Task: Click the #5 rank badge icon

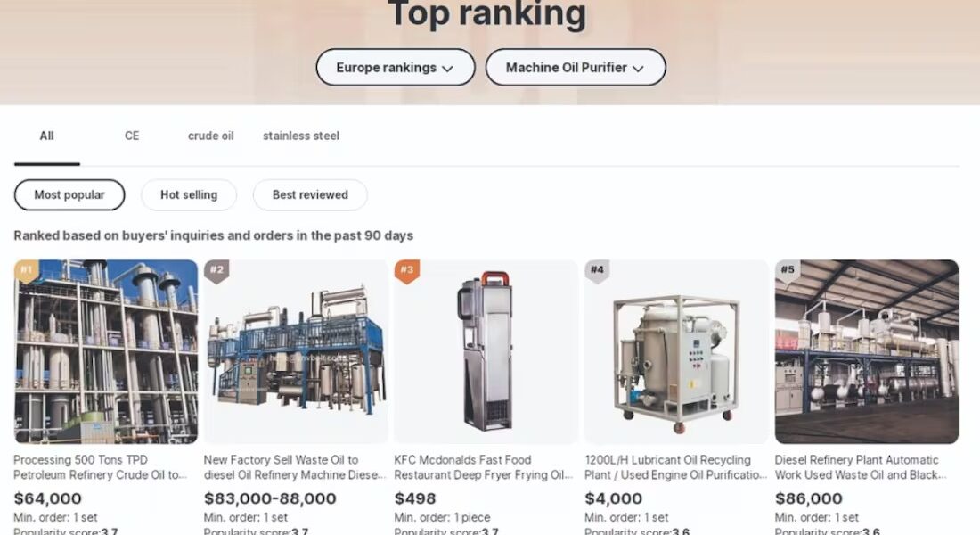Action: click(x=788, y=271)
